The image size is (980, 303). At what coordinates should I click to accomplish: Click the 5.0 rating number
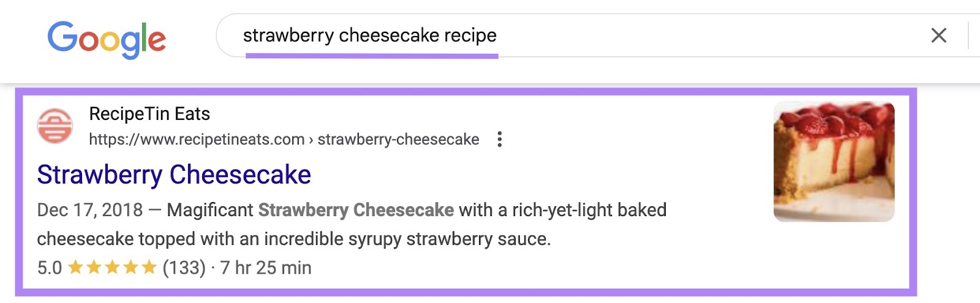(50, 268)
